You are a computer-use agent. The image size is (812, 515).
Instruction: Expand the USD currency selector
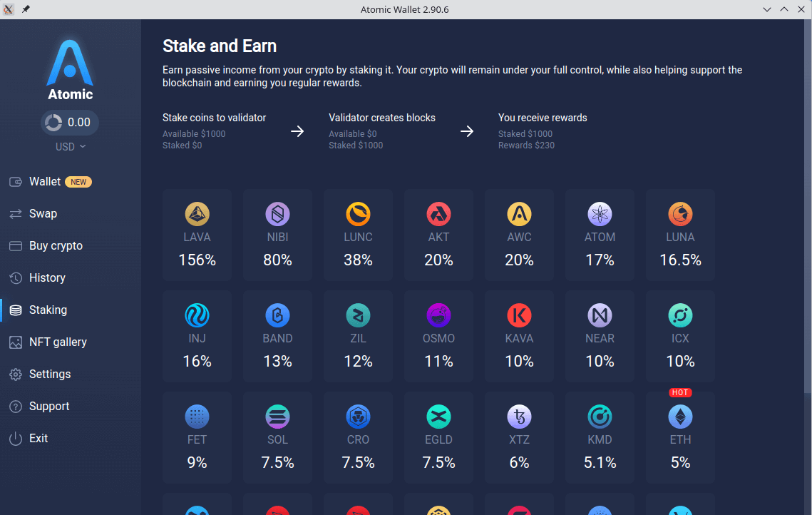69,146
